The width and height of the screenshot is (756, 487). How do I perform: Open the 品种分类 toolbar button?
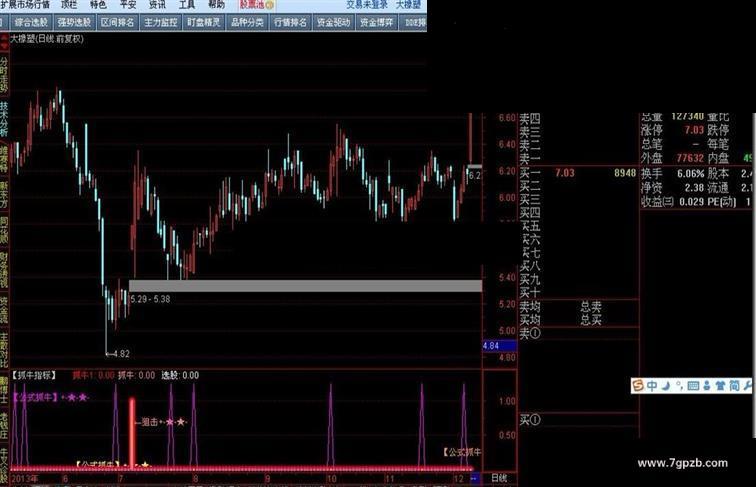[x=247, y=23]
